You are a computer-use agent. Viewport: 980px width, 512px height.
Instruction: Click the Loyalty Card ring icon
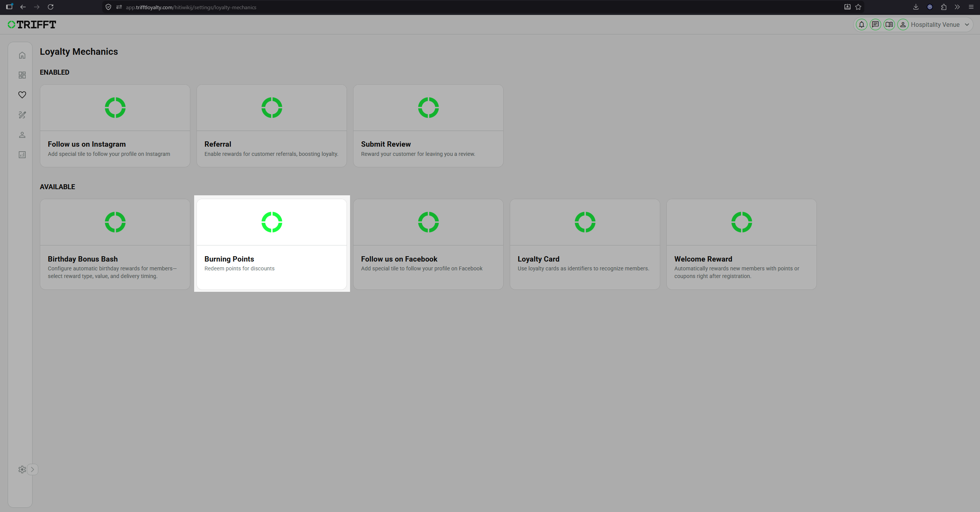[585, 222]
